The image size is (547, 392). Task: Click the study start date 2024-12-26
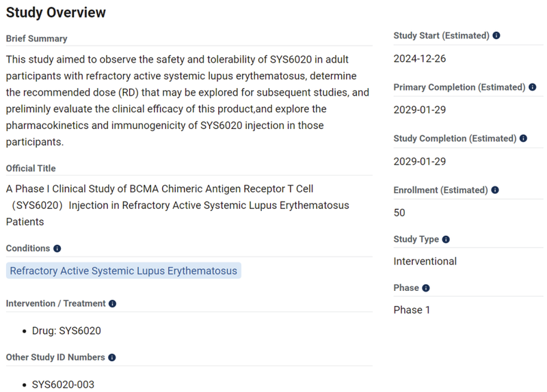click(x=420, y=59)
